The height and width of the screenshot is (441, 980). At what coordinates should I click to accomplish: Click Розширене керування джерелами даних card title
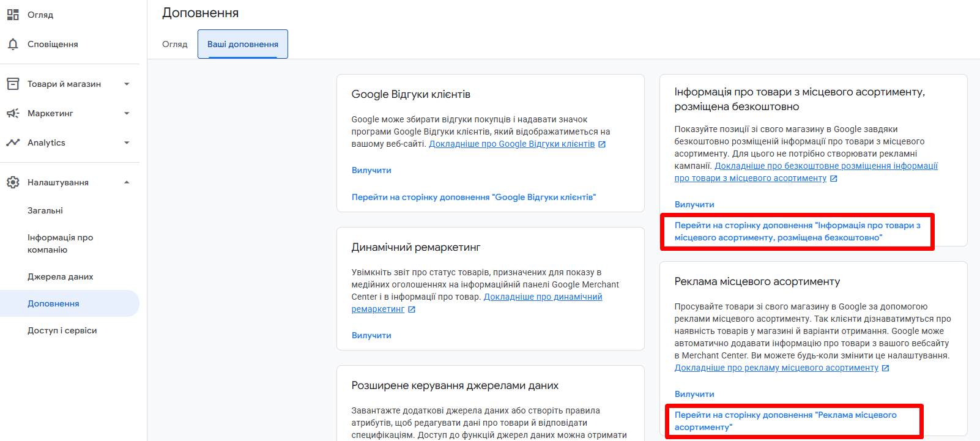pyautogui.click(x=455, y=385)
